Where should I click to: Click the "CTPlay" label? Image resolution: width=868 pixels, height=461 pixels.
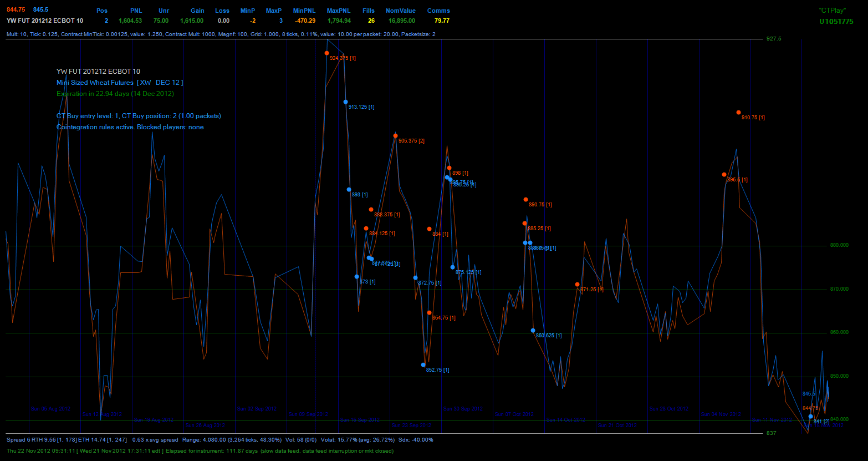(833, 11)
